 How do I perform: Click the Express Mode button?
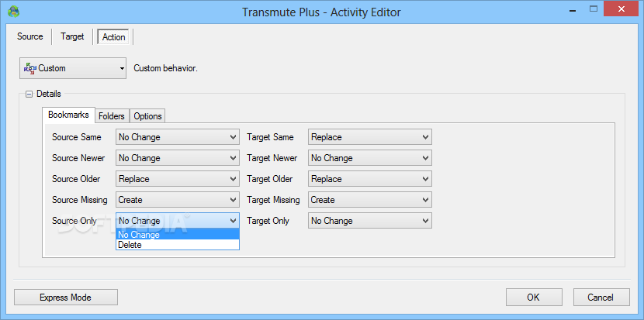click(x=66, y=298)
